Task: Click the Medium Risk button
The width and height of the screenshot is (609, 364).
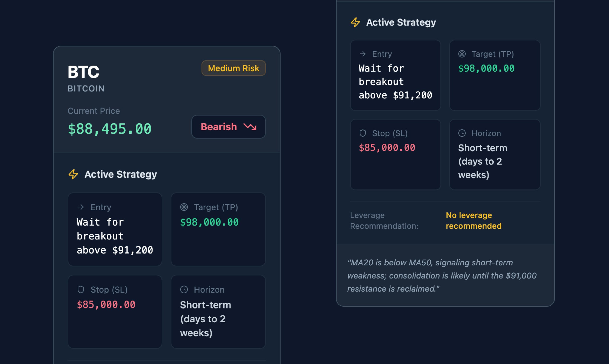Action: point(233,68)
